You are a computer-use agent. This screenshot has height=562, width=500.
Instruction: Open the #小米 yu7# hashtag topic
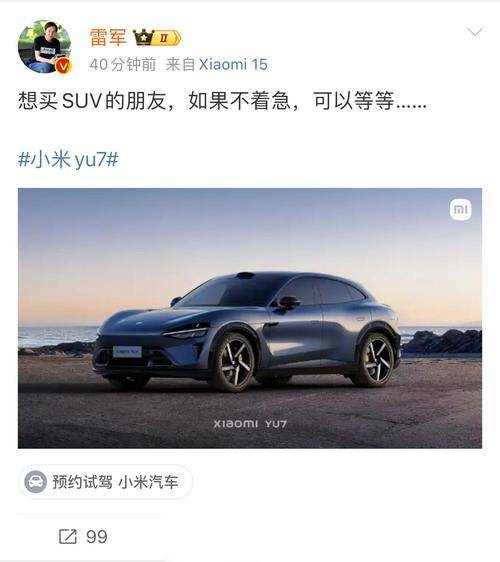tap(68, 159)
